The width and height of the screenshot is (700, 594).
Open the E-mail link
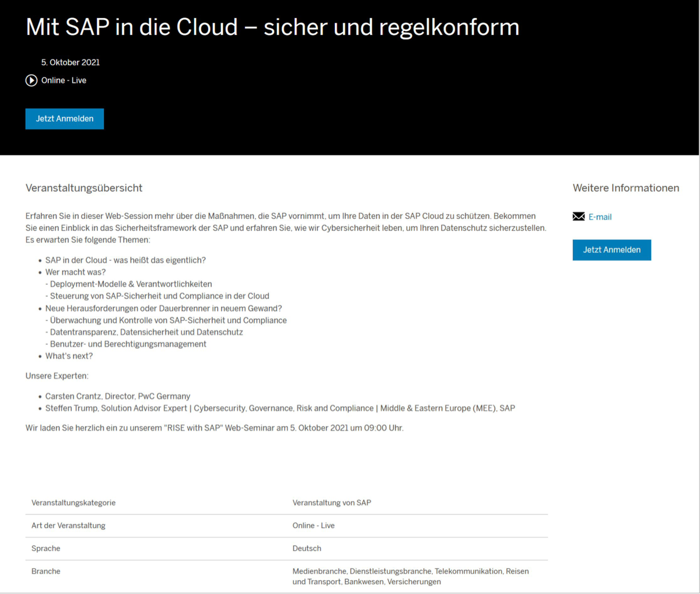[600, 217]
